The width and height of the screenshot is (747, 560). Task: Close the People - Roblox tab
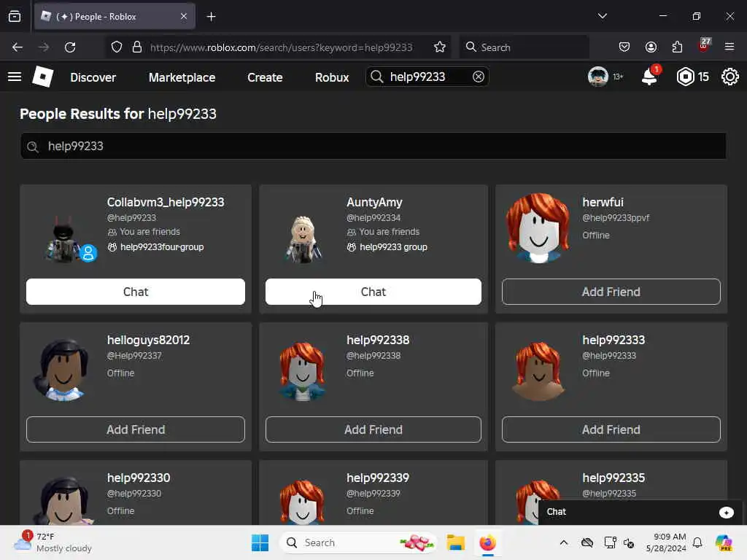(x=184, y=16)
